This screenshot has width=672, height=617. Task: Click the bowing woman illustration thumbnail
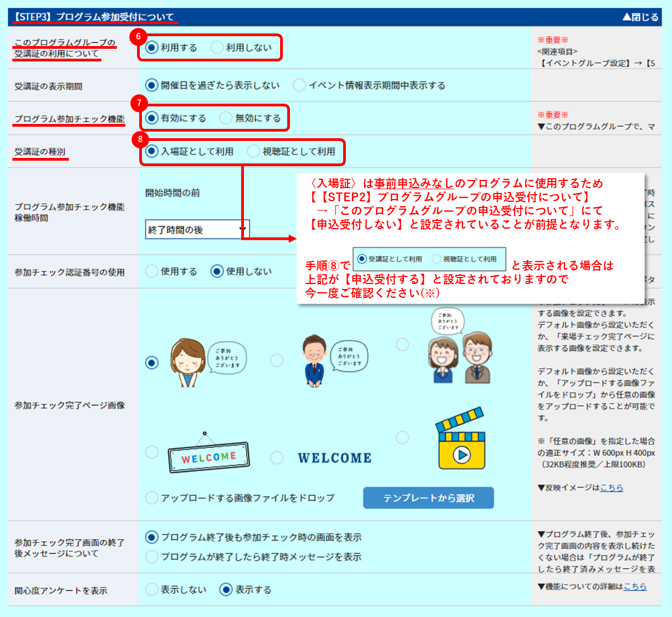point(208,362)
